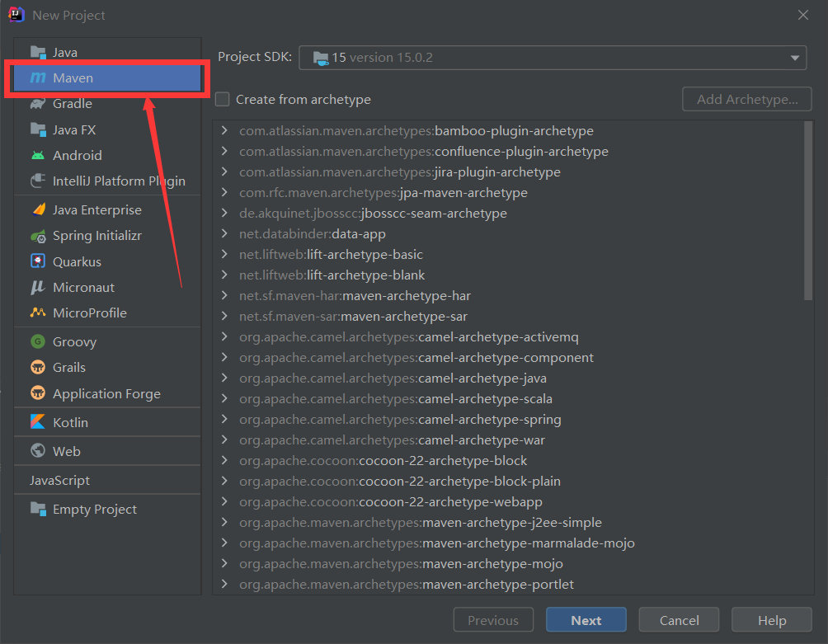The height and width of the screenshot is (644, 828).
Task: Click the Kotlin logo icon
Action: pyautogui.click(x=38, y=421)
